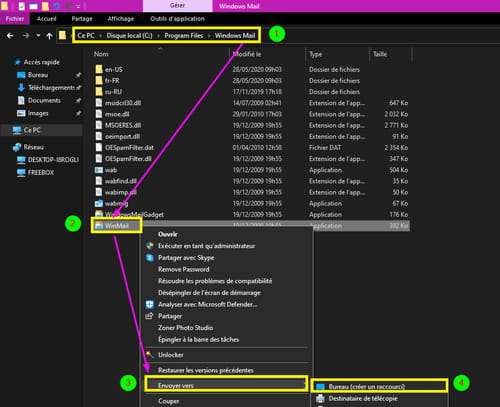
Task: Choose Analyser avec Microsoft Defender
Action: (x=208, y=304)
